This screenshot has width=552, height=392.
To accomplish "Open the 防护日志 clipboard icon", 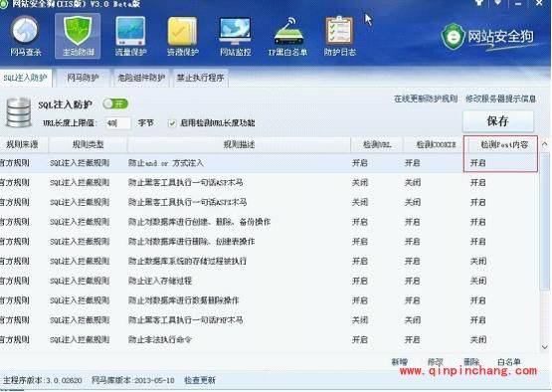I will 340,37.
